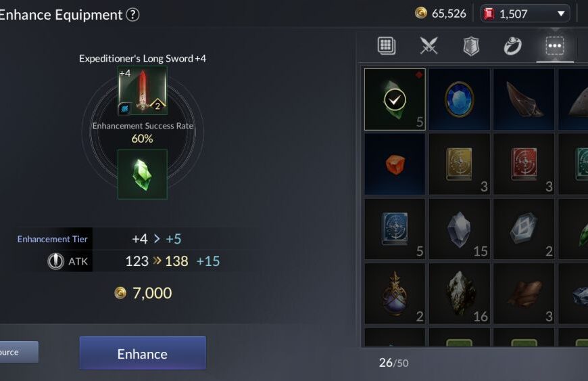Select the white crystal stack of 15
Viewport: 588px width, 381px height.
[x=460, y=229]
